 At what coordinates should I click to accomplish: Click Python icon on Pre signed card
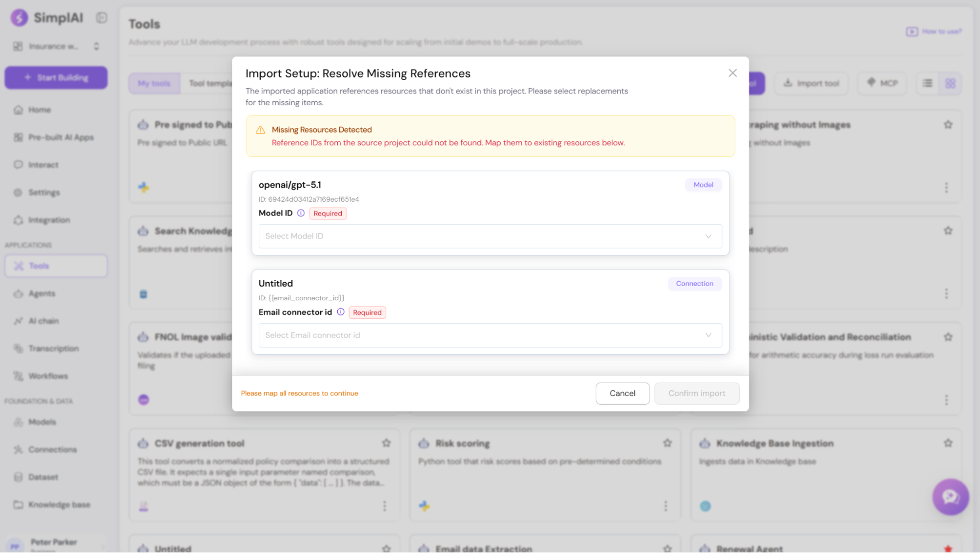144,187
